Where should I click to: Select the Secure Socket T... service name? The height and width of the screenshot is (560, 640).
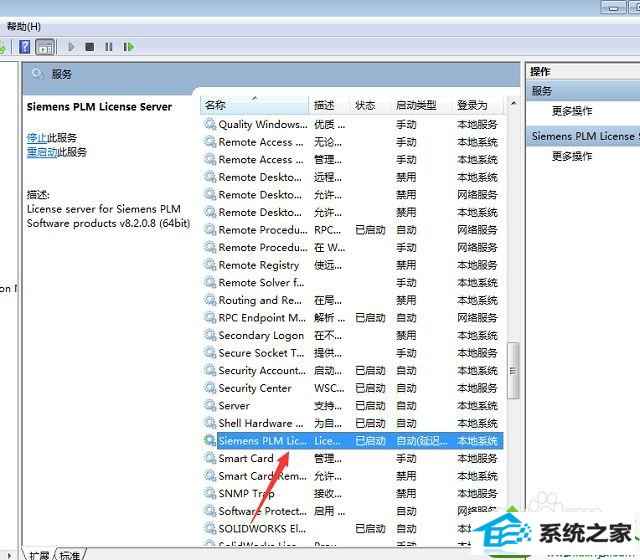261,353
